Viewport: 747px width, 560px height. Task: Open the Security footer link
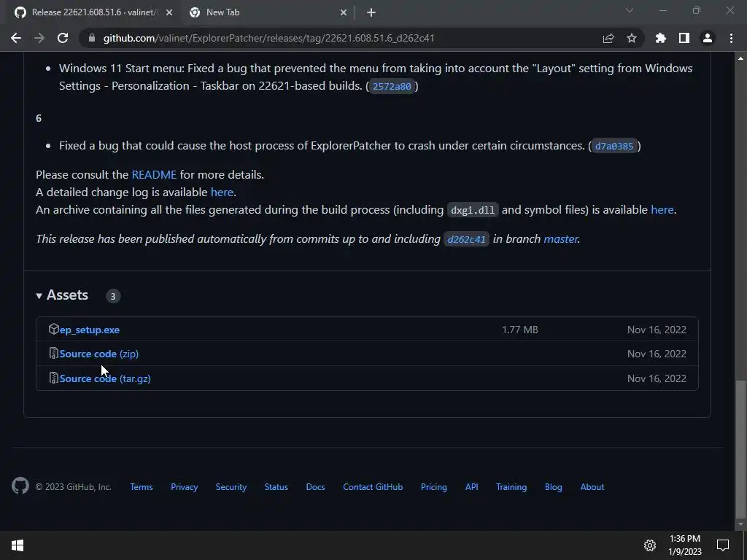coord(231,486)
